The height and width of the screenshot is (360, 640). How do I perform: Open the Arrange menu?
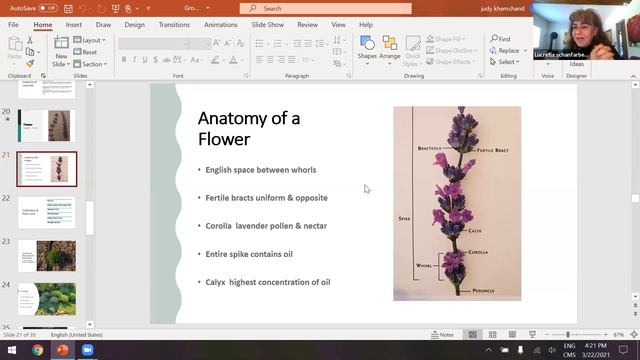pos(389,51)
